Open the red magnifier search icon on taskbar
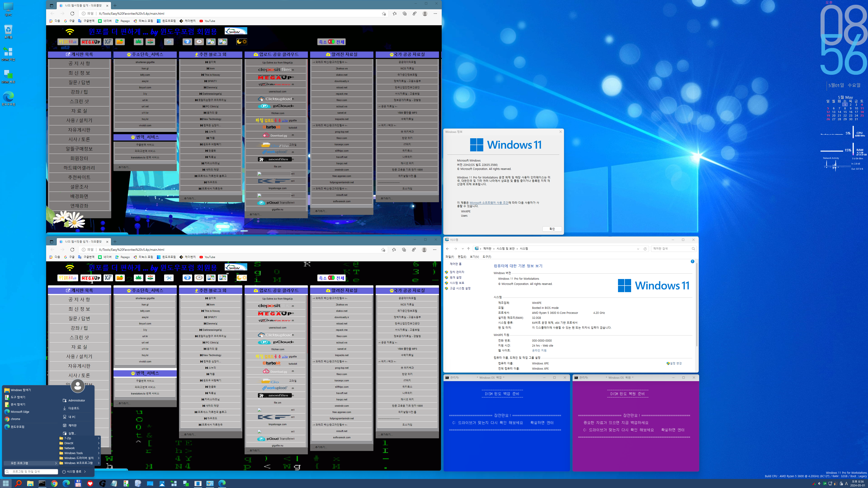Image resolution: width=868 pixels, height=488 pixels. click(x=18, y=483)
